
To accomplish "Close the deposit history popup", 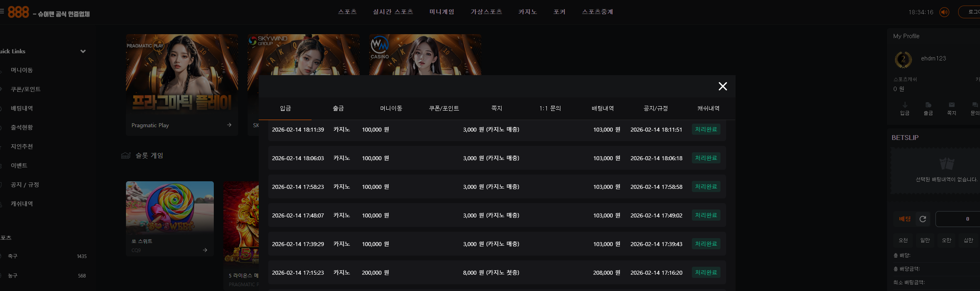I will tap(722, 86).
